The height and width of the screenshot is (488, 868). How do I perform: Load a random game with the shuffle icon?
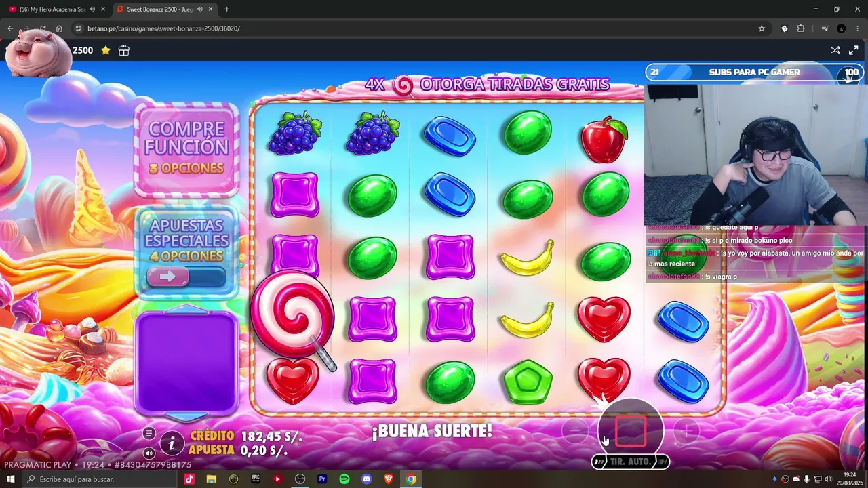pos(835,50)
